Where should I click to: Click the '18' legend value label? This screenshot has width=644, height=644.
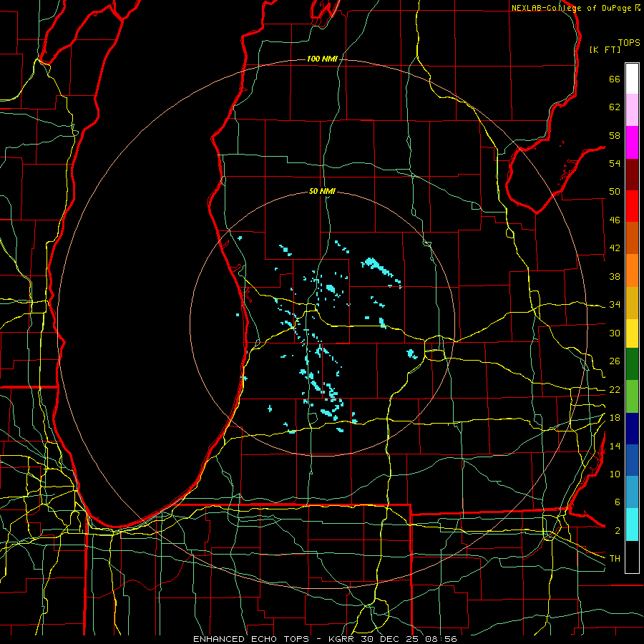coord(615,418)
